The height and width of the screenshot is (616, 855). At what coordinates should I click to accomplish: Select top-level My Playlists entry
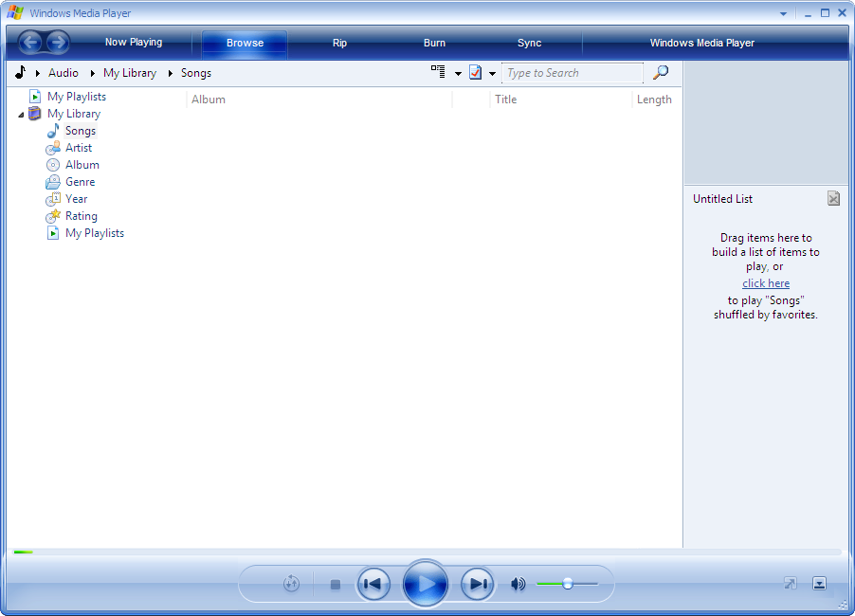(x=77, y=97)
